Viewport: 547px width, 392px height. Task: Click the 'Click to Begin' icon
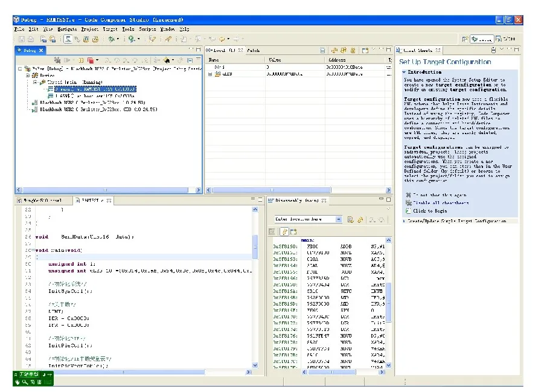pos(409,211)
